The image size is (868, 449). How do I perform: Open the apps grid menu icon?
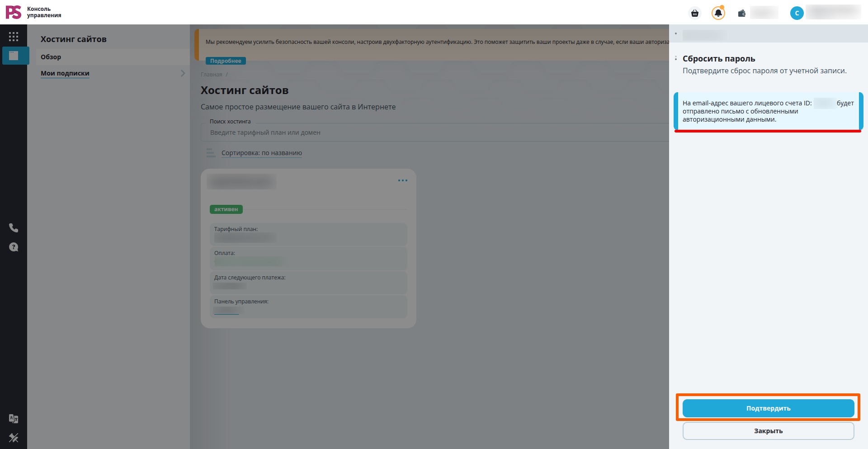point(14,37)
